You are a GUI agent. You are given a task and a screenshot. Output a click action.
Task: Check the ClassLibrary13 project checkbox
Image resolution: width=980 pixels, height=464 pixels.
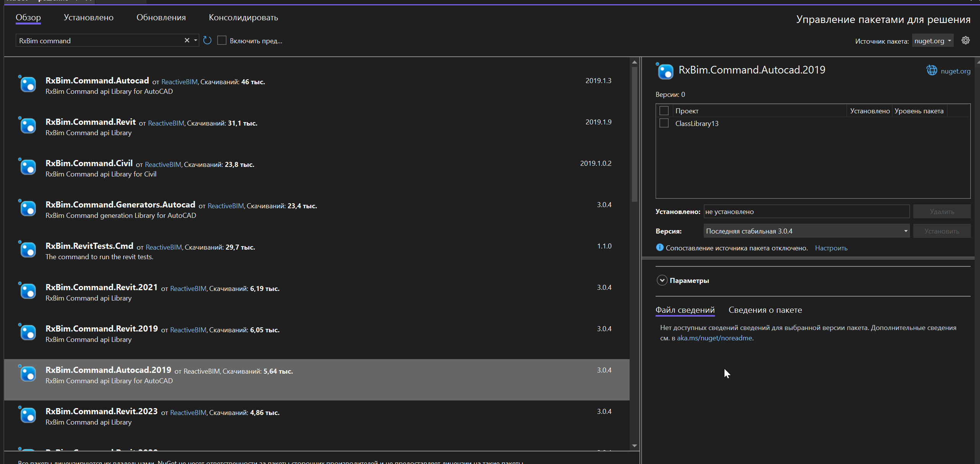pos(664,123)
